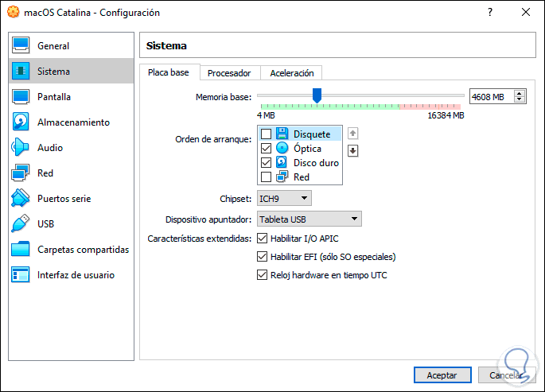Open Carpetas compartidas folder icon

click(21, 250)
